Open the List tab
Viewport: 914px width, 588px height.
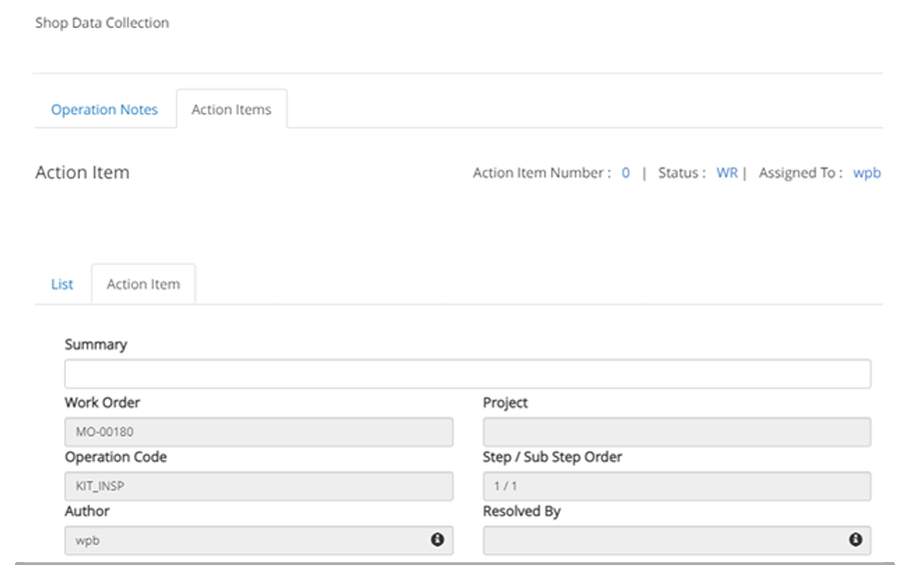pos(61,284)
